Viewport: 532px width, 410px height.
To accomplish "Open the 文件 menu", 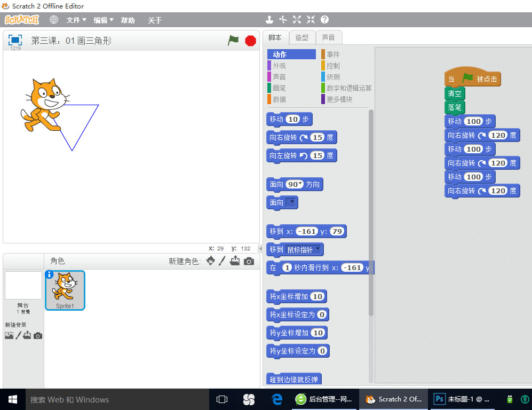I will click(x=76, y=20).
